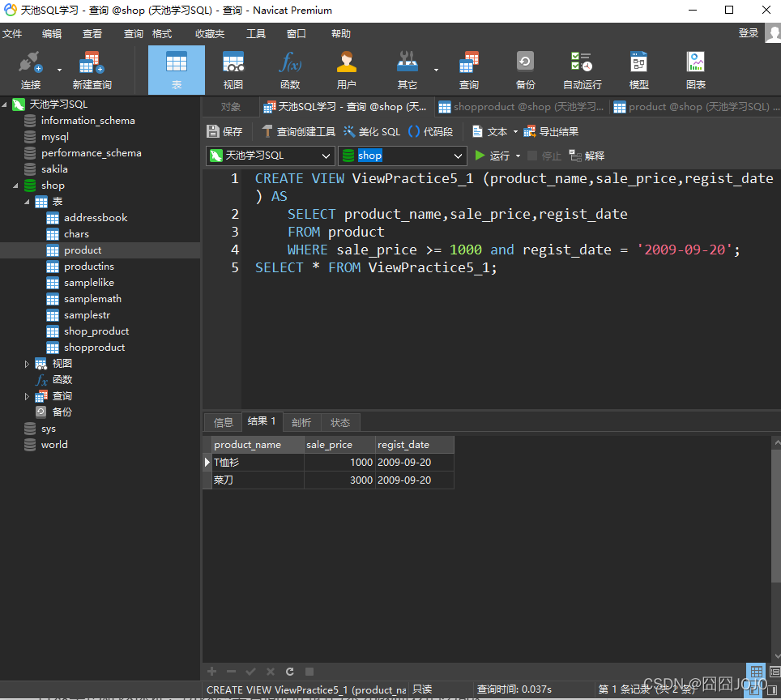This screenshot has width=781, height=700.
Task: Select the productins table
Action: click(89, 267)
